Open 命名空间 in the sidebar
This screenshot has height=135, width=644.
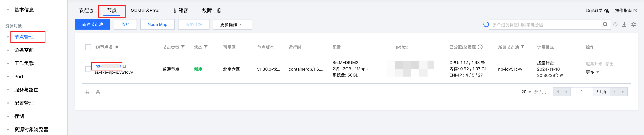click(24, 50)
